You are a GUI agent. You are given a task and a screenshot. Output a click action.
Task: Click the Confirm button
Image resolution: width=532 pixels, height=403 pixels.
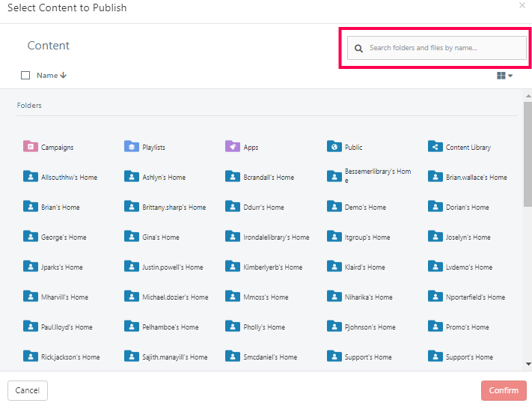coord(504,390)
